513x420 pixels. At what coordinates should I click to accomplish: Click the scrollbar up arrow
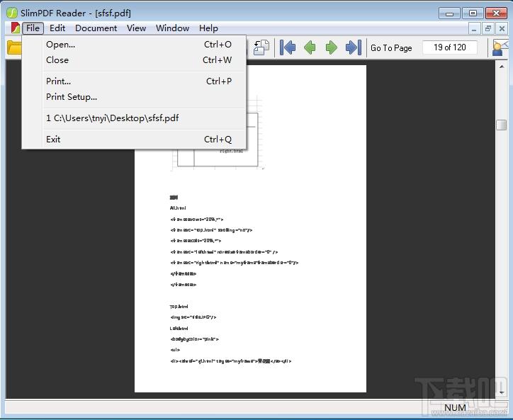tap(502, 67)
